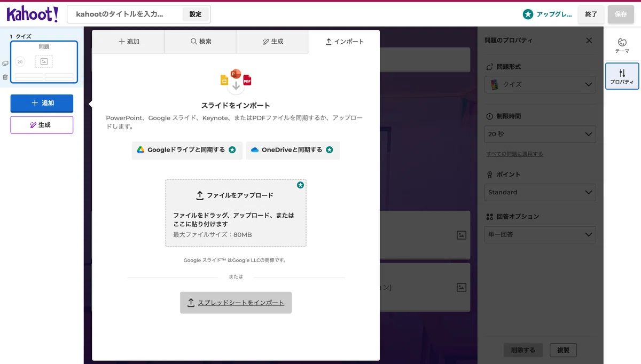Open the Kahoot! logo home link

tap(32, 14)
